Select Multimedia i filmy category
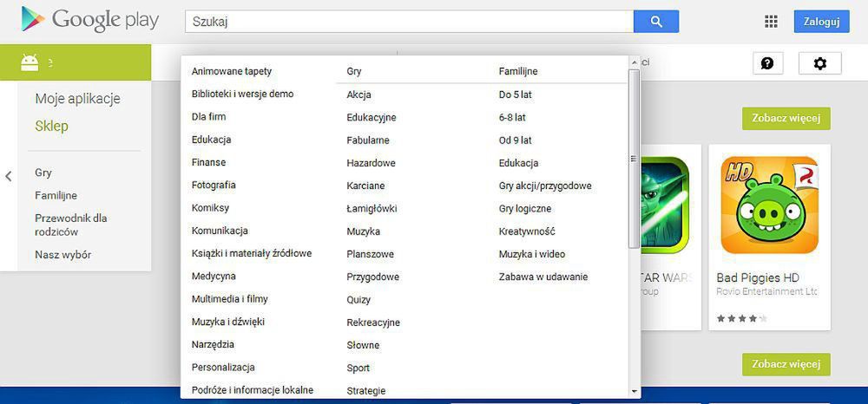The height and width of the screenshot is (404, 868). point(230,299)
